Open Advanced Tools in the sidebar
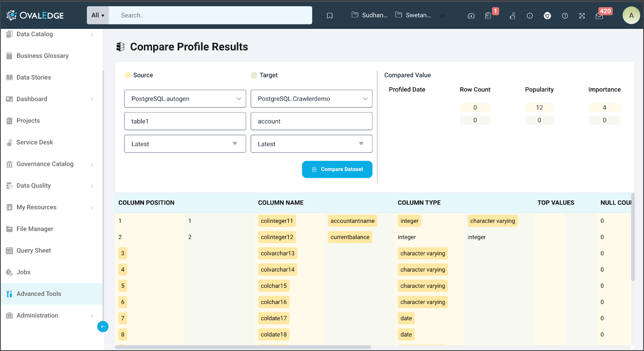This screenshot has width=644, height=351. coord(39,294)
